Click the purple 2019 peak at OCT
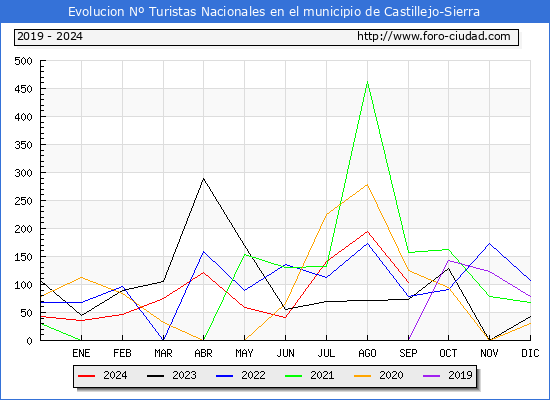The image size is (550, 400). [x=448, y=260]
